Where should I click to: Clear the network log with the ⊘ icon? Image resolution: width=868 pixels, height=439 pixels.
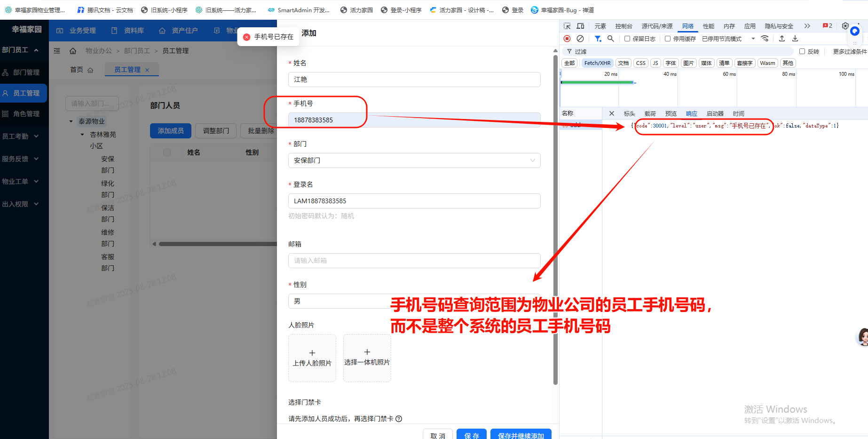click(x=580, y=39)
